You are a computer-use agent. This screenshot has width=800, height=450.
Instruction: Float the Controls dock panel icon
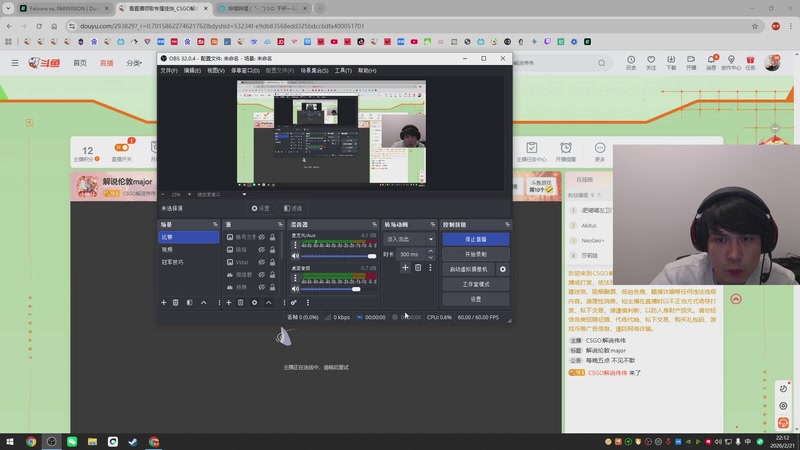pyautogui.click(x=507, y=224)
